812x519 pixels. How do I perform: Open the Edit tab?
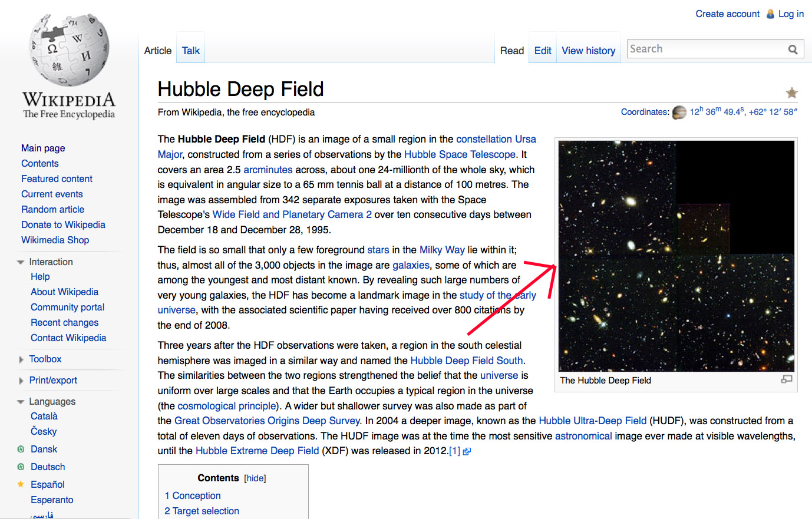click(543, 51)
